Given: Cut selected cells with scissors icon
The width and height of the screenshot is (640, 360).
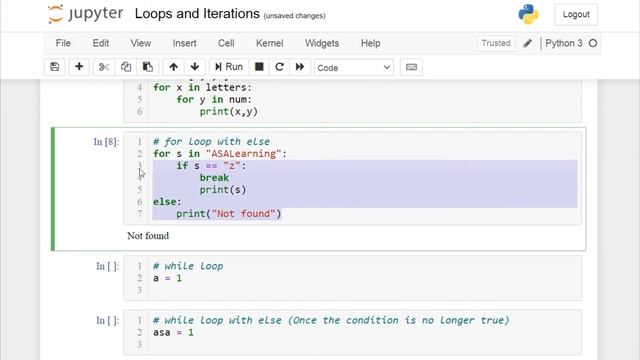Looking at the screenshot, I should click(x=104, y=67).
